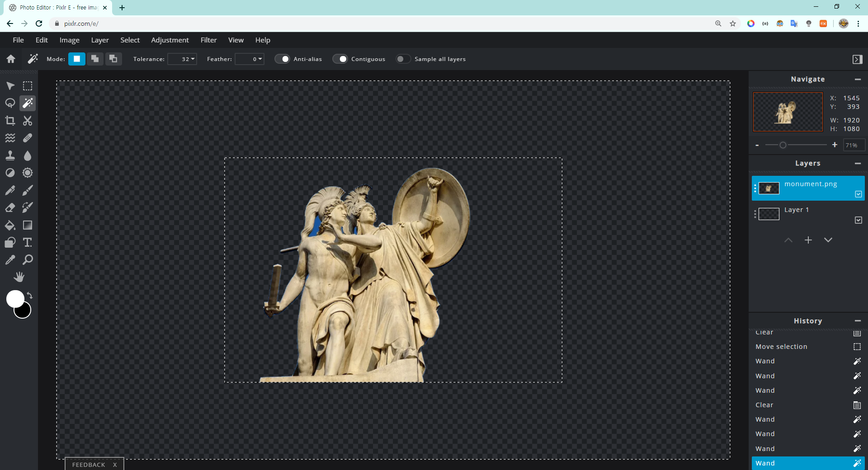Select the Fill paint bucket tool
Viewport: 868px width, 470px height.
[x=10, y=225]
